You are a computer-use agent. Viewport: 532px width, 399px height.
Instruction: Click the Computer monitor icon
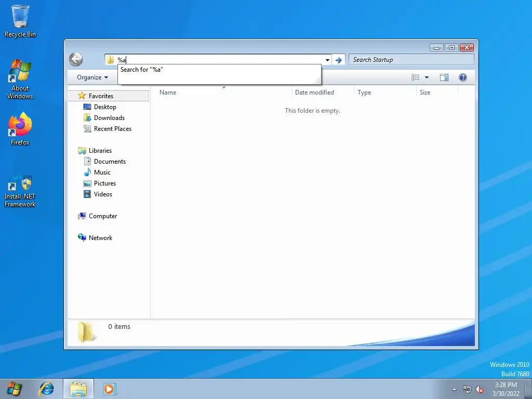[82, 216]
